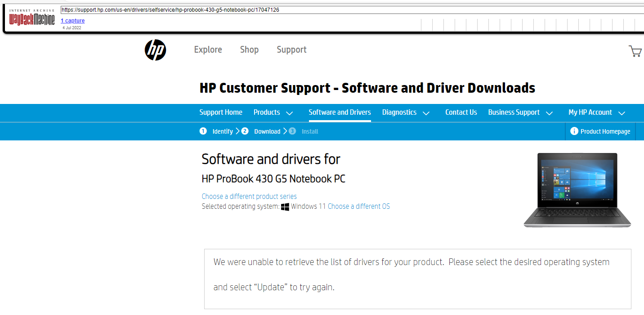Click the HP ProBook laptop image
This screenshot has height=315, width=644.
[x=577, y=189]
